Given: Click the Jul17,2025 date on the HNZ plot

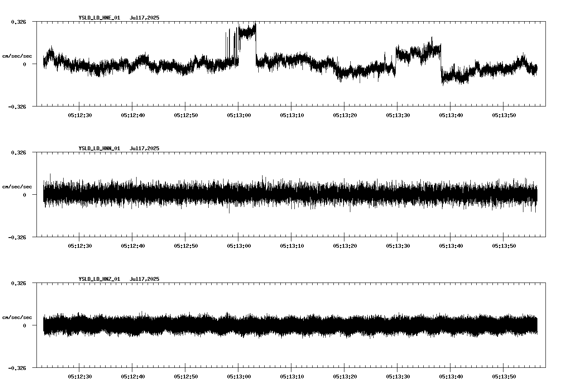Looking at the screenshot, I should (x=144, y=279).
